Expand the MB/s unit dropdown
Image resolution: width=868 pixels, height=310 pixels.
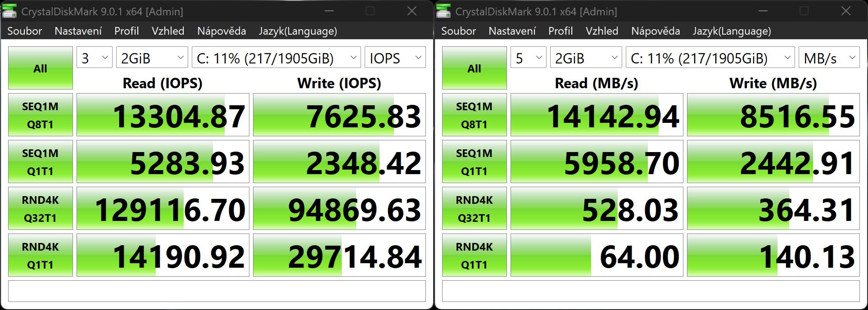[x=829, y=58]
